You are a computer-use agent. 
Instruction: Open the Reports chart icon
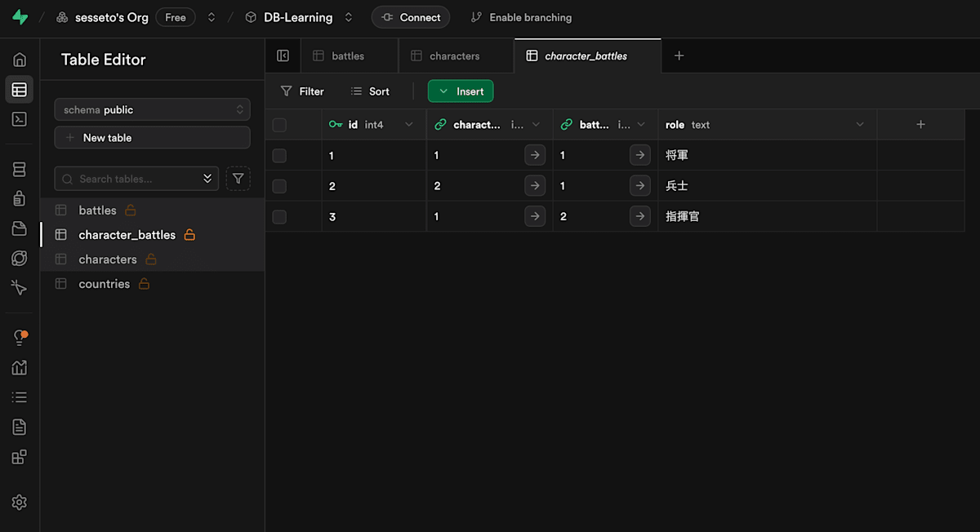(20, 368)
